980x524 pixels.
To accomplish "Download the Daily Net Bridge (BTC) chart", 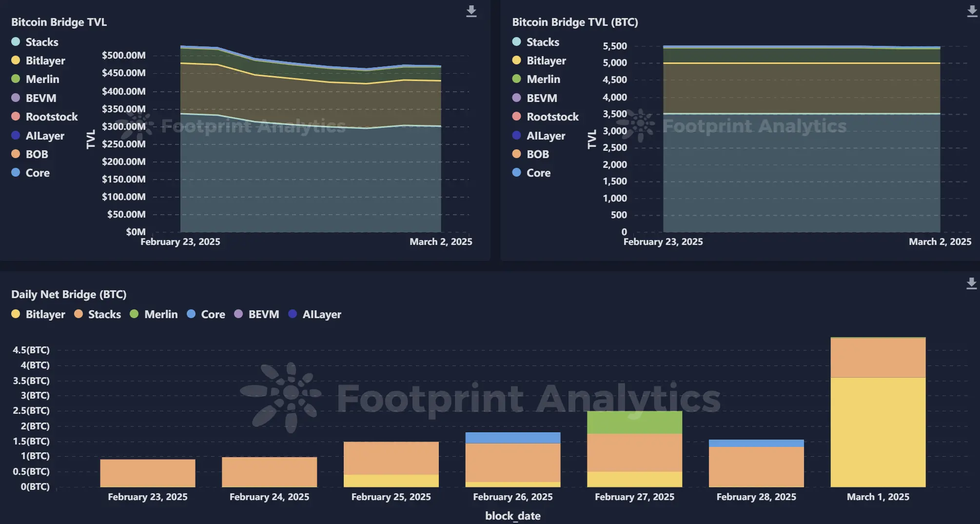I will pos(971,283).
